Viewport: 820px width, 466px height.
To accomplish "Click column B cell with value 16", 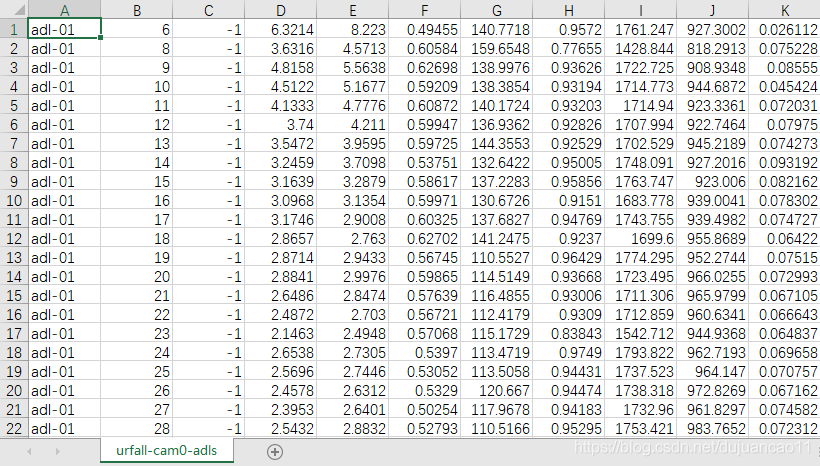I will (136, 201).
